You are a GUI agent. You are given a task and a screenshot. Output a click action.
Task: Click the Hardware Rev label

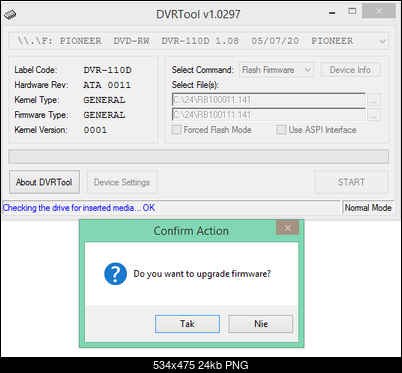coord(41,85)
